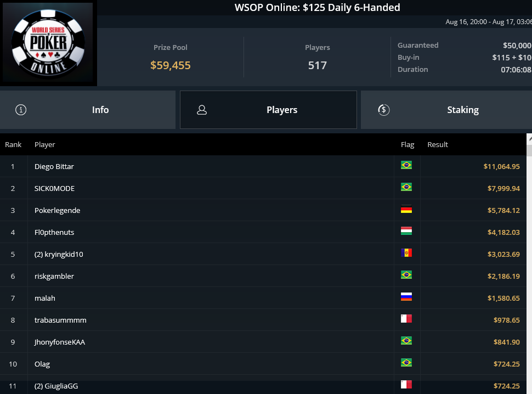Click the person icon on Players tab
The height and width of the screenshot is (394, 532).
(x=202, y=110)
